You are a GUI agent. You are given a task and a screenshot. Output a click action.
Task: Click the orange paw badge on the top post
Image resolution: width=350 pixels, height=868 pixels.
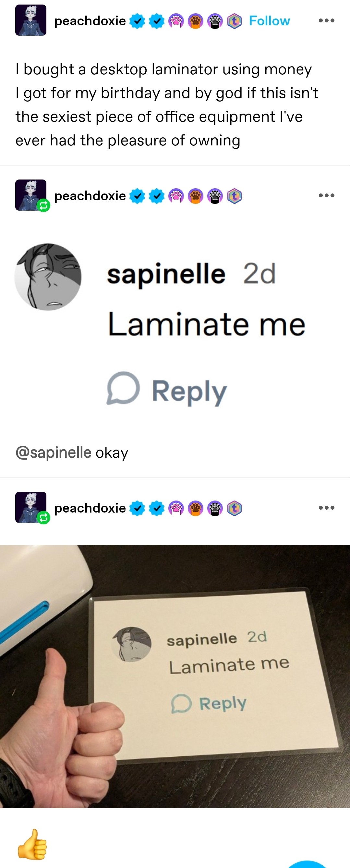pos(195,21)
